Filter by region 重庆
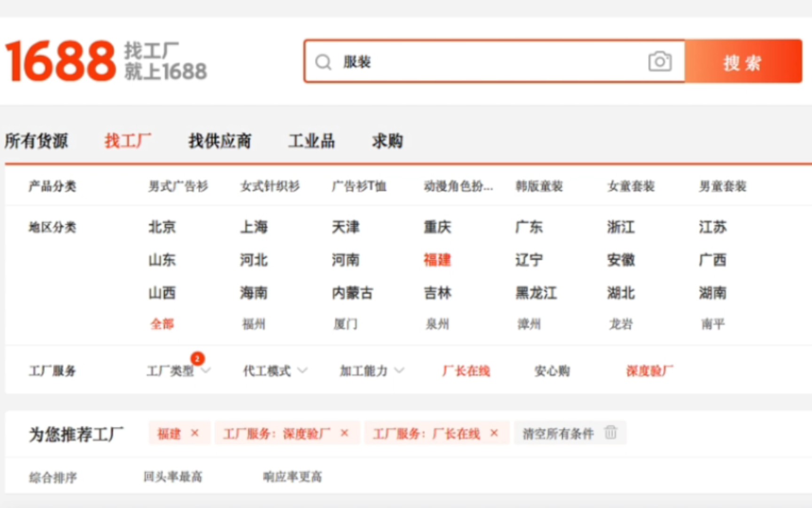Screen dimensions: 812x508 437,227
